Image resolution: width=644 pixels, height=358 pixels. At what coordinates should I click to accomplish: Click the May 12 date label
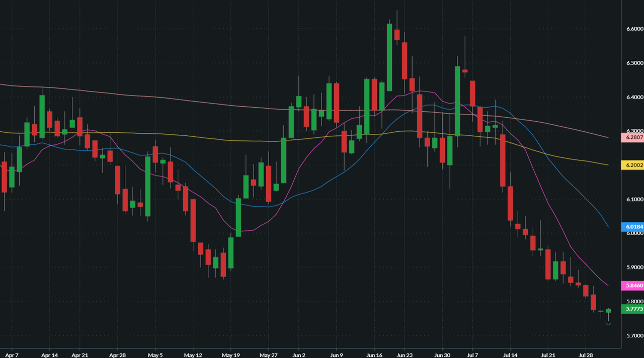point(193,354)
